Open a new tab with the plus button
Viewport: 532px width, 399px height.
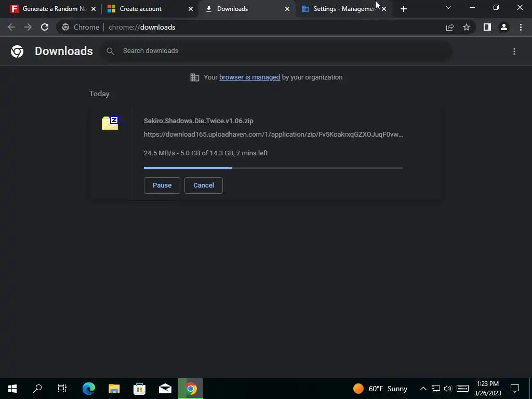(x=403, y=9)
